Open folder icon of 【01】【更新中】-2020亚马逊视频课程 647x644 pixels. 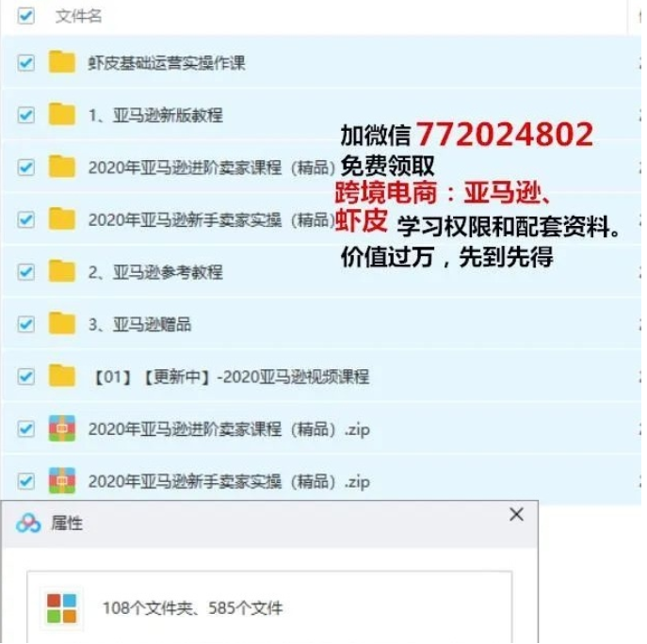[62, 376]
